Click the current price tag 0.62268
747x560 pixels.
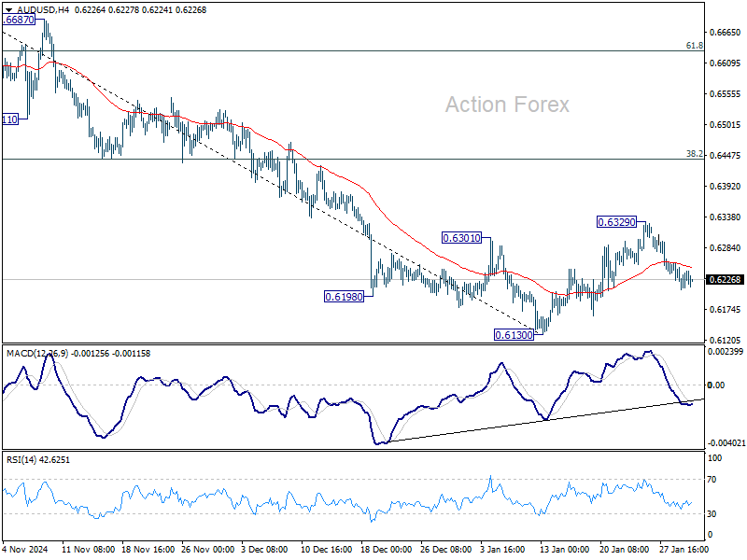pos(725,279)
